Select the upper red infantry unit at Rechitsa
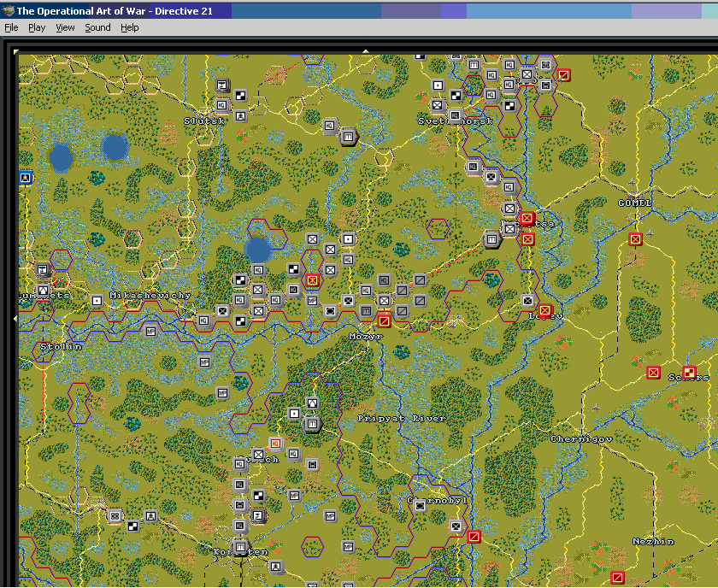The image size is (718, 588). coord(527,219)
